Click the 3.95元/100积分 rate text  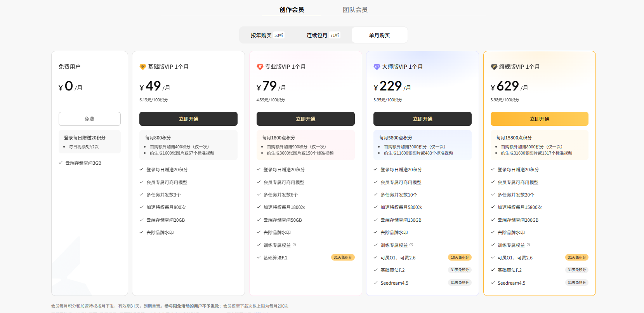click(388, 100)
